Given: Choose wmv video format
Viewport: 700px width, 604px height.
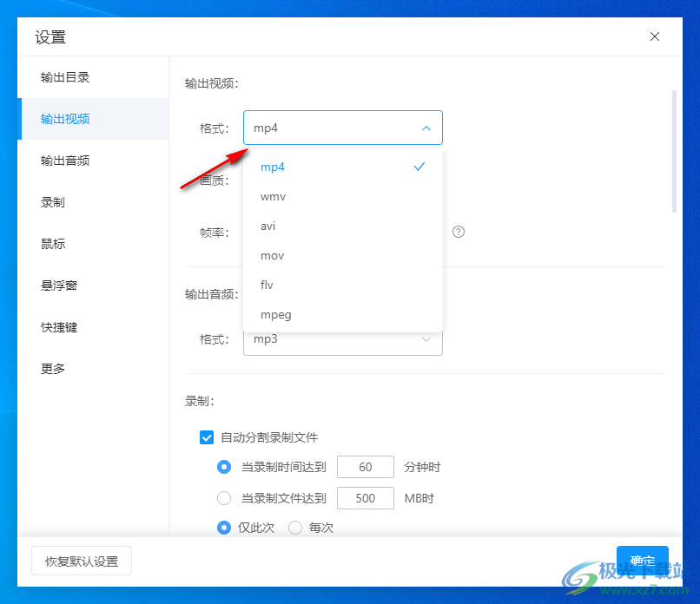Looking at the screenshot, I should (x=343, y=197).
